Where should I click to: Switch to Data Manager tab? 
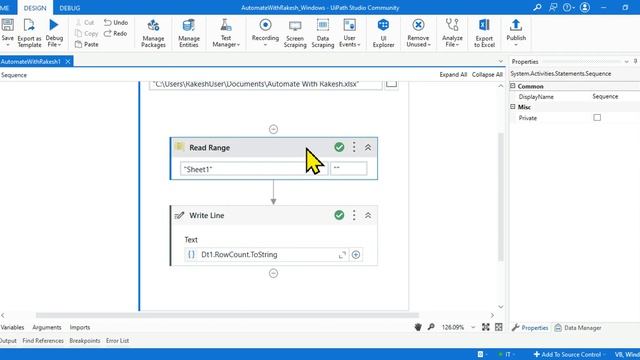(x=578, y=328)
